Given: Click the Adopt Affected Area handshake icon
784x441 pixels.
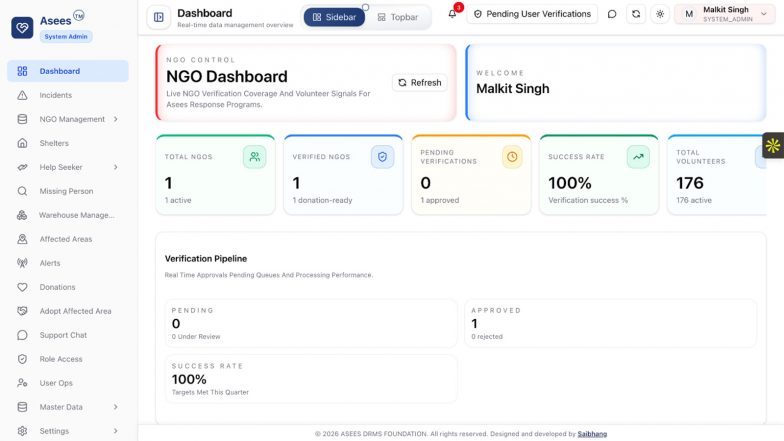Looking at the screenshot, I should [22, 311].
